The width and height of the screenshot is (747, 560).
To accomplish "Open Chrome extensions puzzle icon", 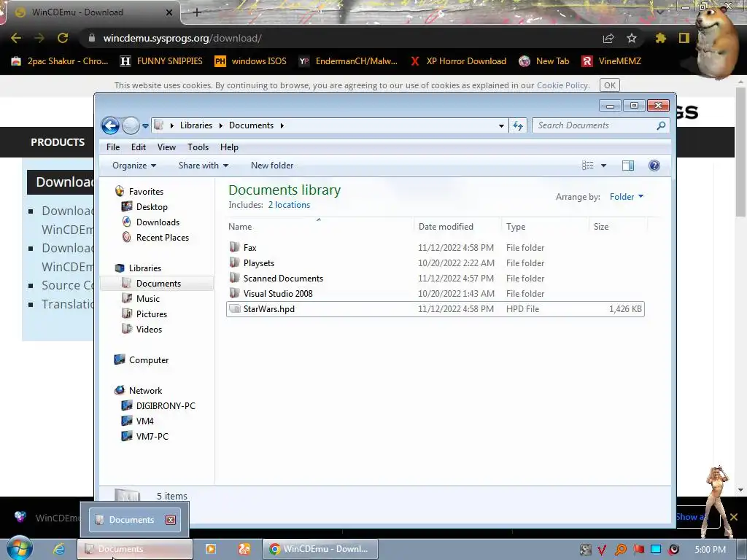I will [x=660, y=38].
